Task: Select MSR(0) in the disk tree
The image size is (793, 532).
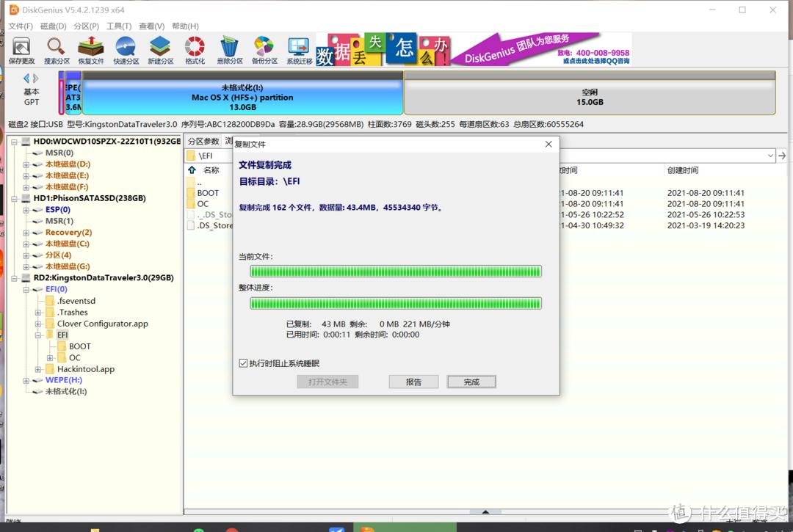Action: 59,153
